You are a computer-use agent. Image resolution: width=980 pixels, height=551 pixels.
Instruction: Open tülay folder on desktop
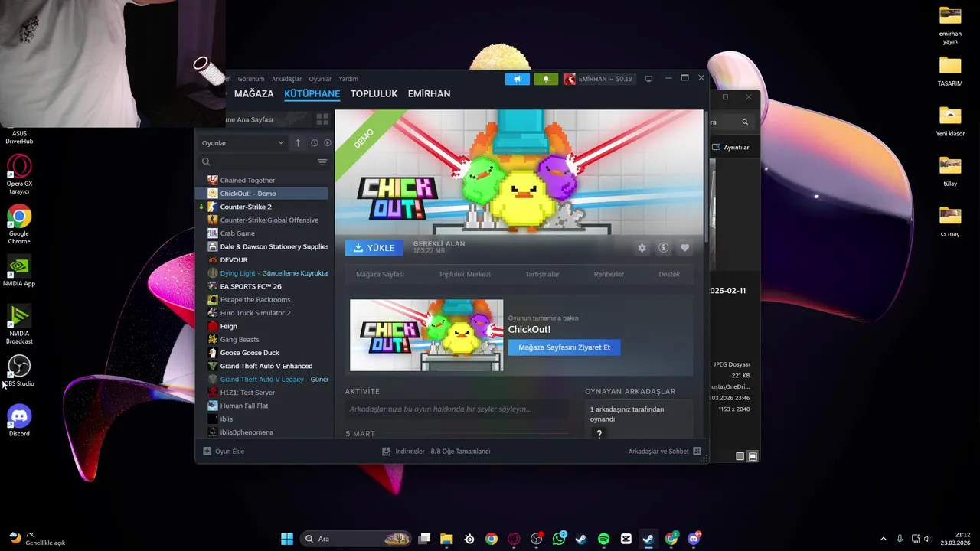(x=950, y=171)
